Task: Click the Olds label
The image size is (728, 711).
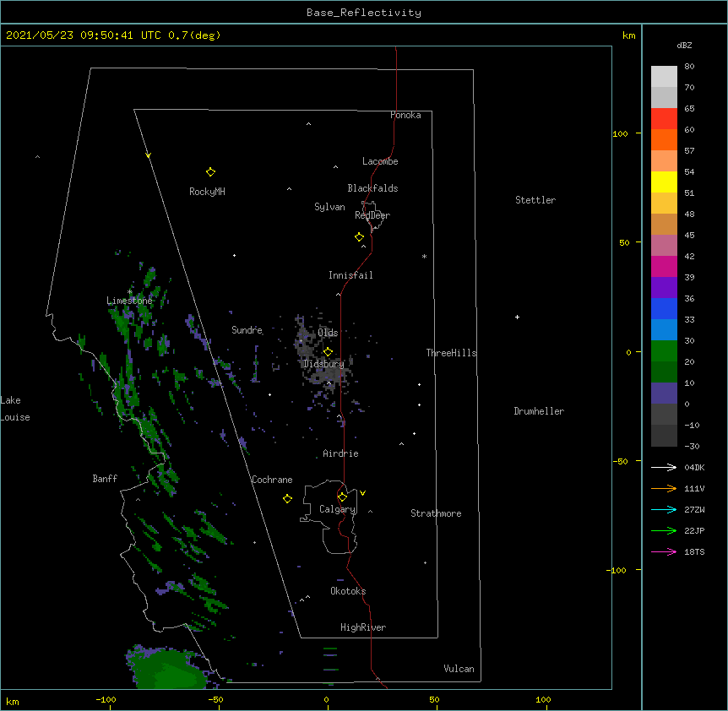Action: (328, 333)
